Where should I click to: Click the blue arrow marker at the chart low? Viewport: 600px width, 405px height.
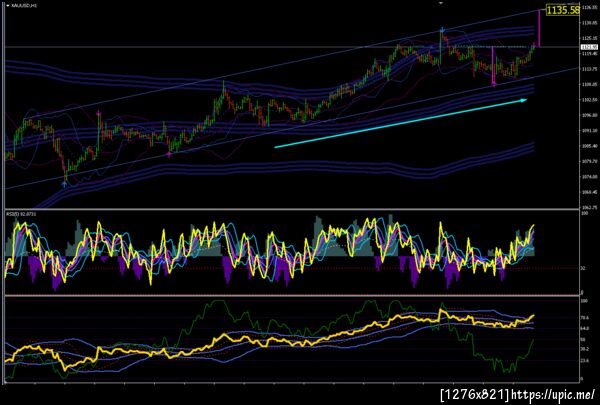64,185
